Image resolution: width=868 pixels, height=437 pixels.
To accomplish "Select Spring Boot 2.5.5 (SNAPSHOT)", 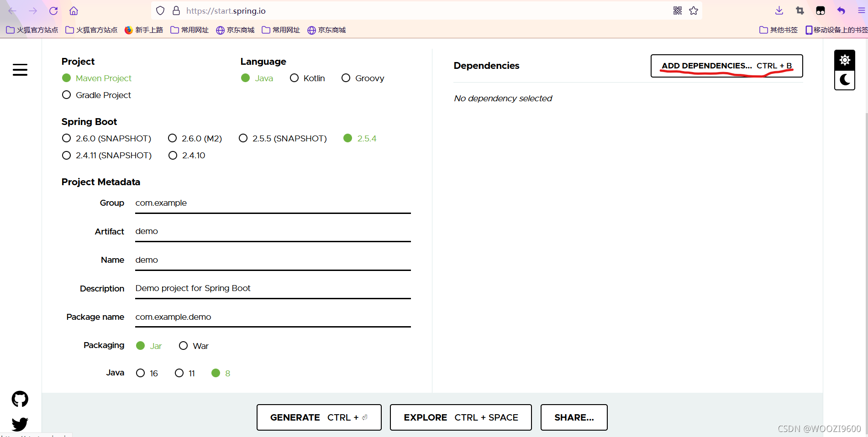I will (283, 138).
